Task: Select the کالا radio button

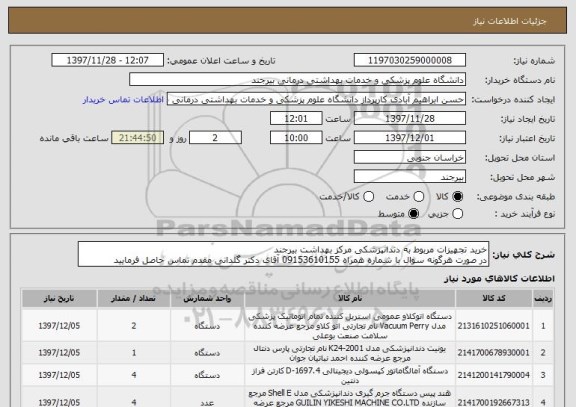Action: (457, 197)
